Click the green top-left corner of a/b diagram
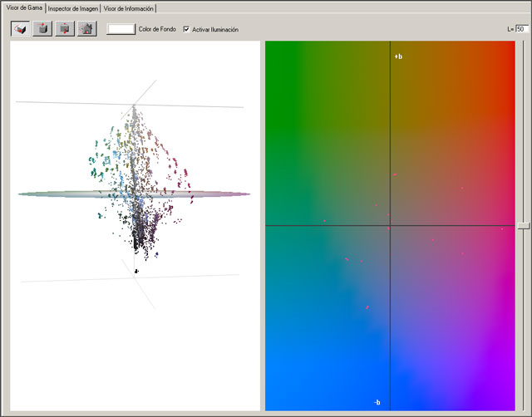532x417 pixels. [274, 50]
